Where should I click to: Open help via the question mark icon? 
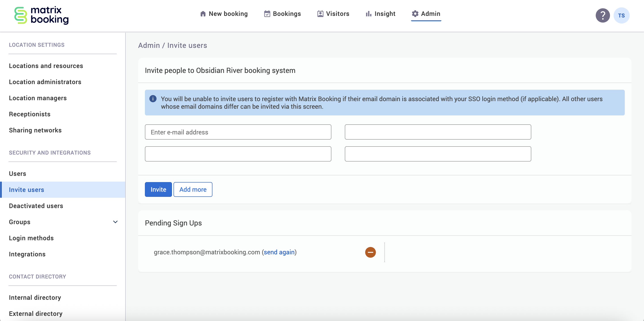[x=603, y=15]
